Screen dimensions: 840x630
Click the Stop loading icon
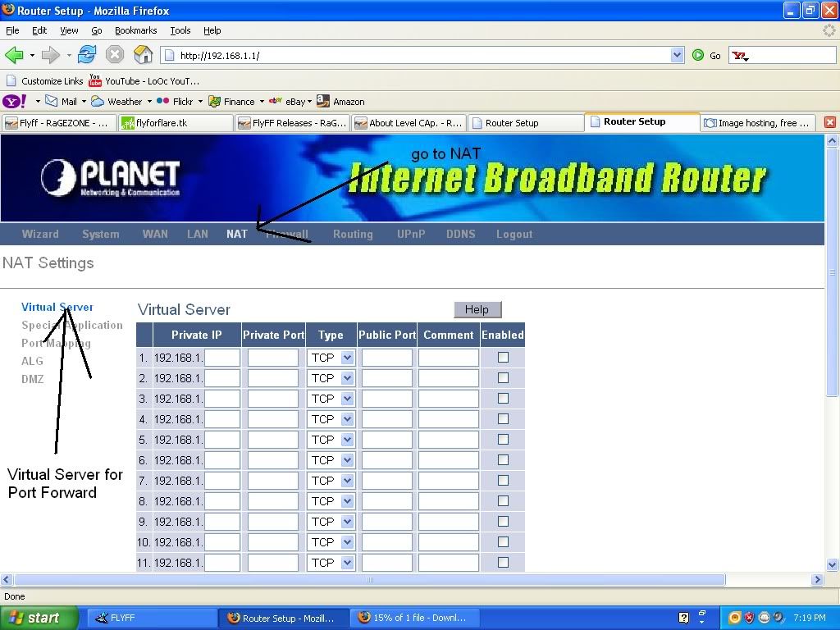(x=115, y=55)
